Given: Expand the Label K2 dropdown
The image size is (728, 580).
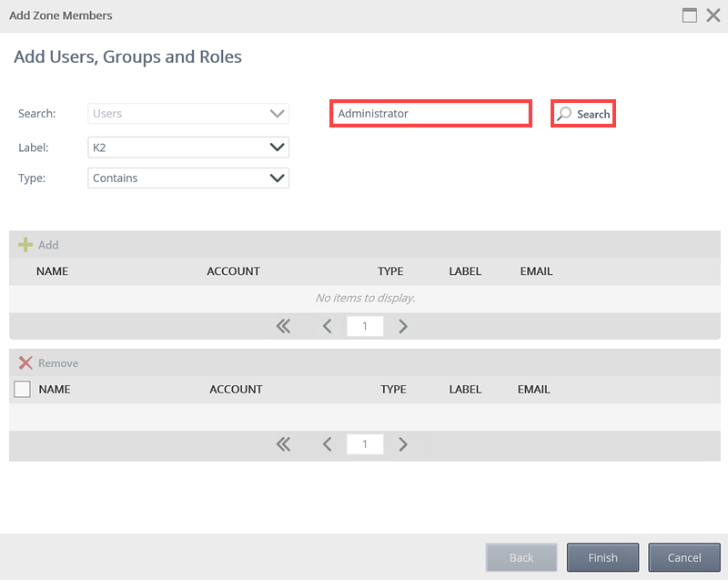Looking at the screenshot, I should (188, 147).
